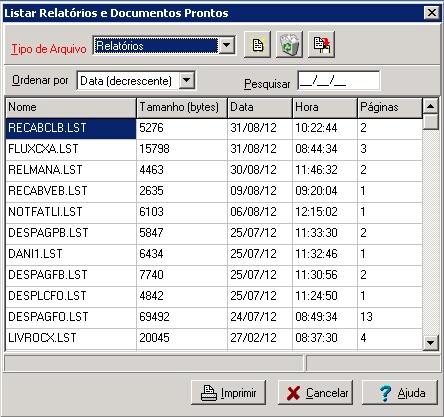
Task: Click the Ajuda button
Action: tap(400, 393)
